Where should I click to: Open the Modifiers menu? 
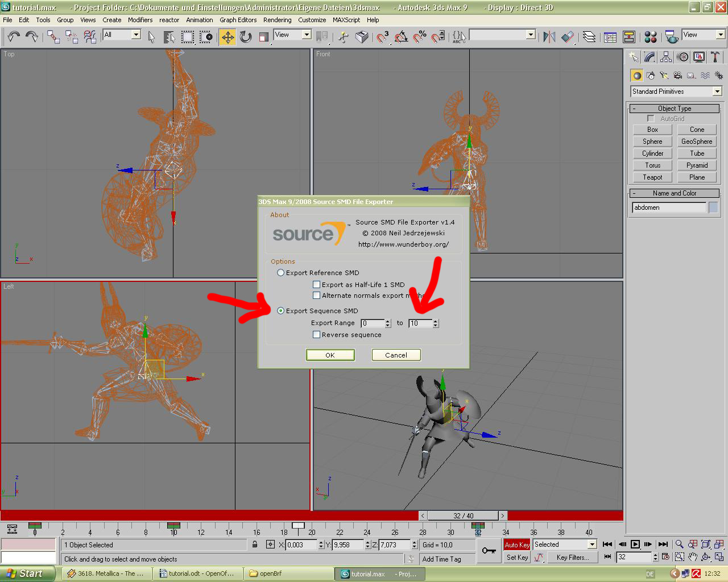140,20
